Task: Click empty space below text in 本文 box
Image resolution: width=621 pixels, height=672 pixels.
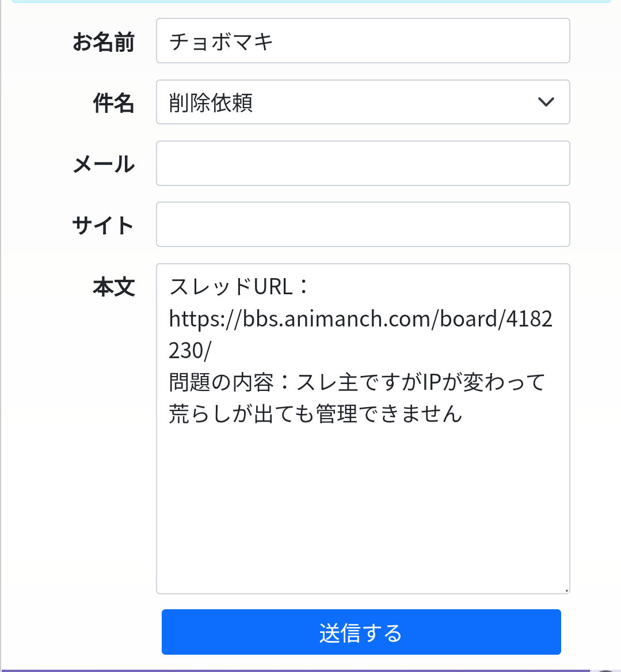Action: (363, 507)
